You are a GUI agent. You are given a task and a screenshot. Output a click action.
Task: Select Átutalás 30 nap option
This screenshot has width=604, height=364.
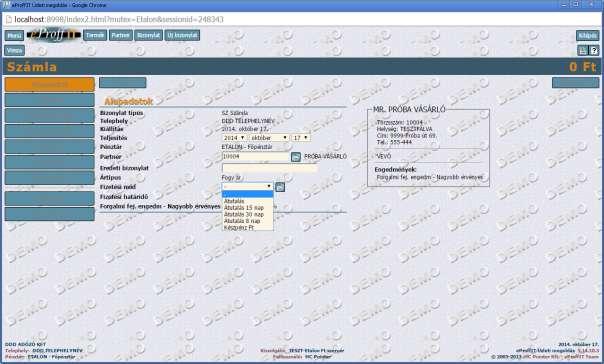coord(244,214)
